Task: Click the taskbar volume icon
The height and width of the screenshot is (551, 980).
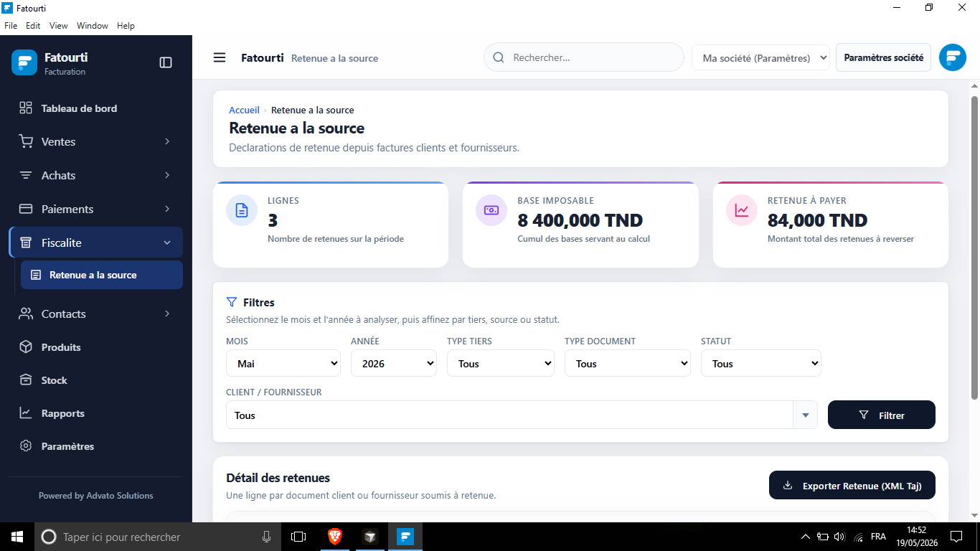Action: click(840, 537)
